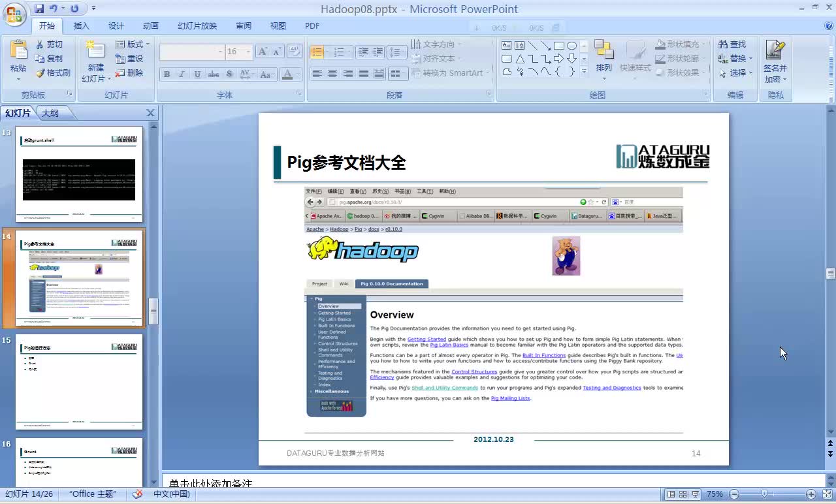Open the font name combo box
836x504 pixels.
[192, 52]
